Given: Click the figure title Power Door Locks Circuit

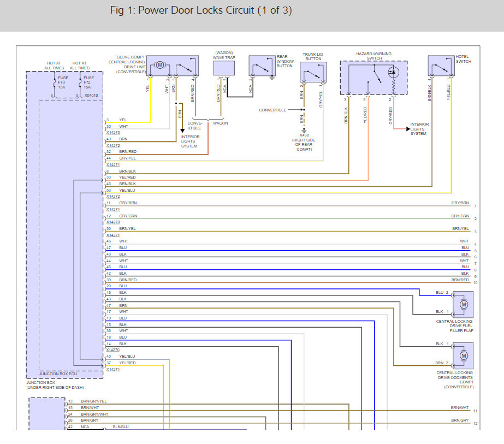Looking at the screenshot, I should tap(201, 10).
